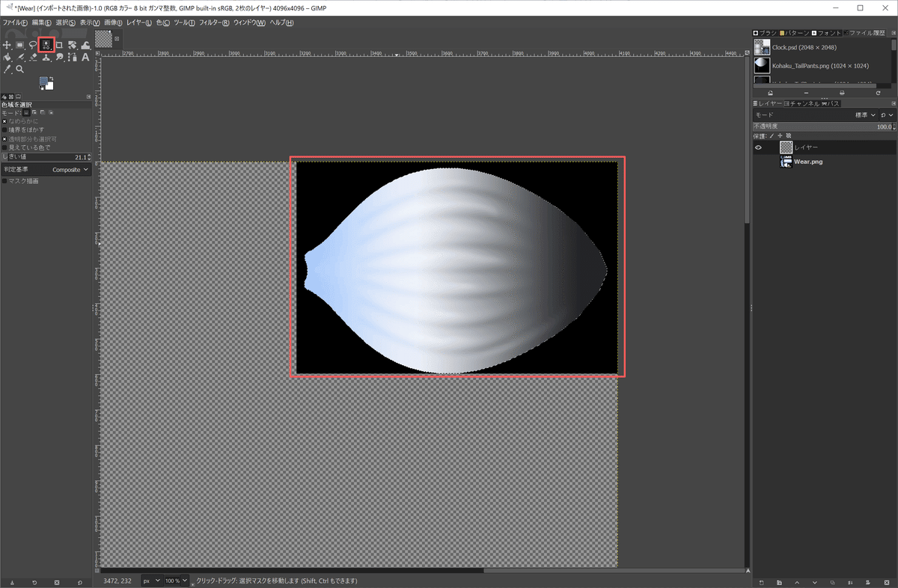The image size is (898, 588).
Task: Set selection mode to add to selection
Action: point(34,112)
